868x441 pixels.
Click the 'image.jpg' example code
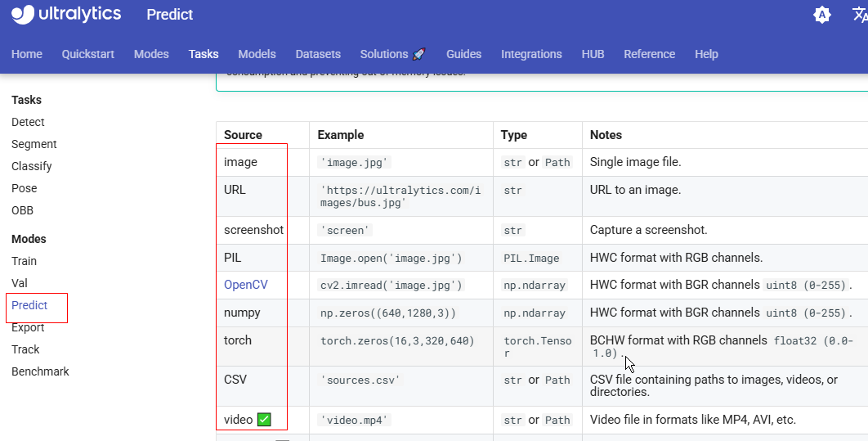point(355,162)
